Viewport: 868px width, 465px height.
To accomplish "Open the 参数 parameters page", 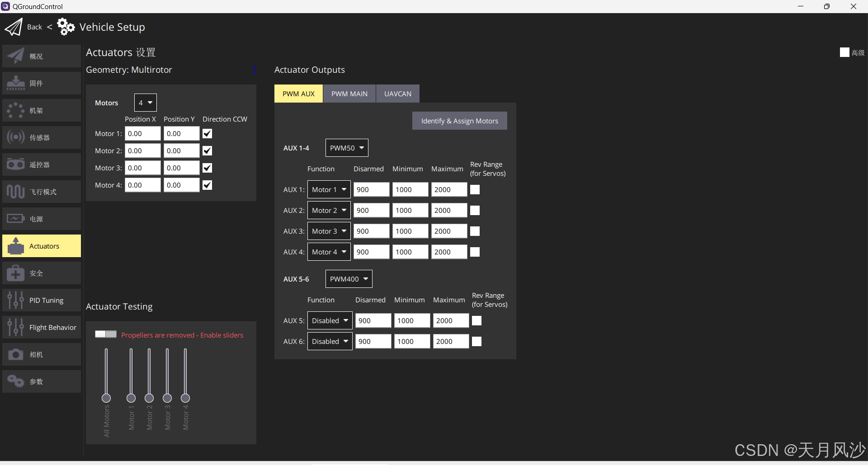I will click(41, 381).
